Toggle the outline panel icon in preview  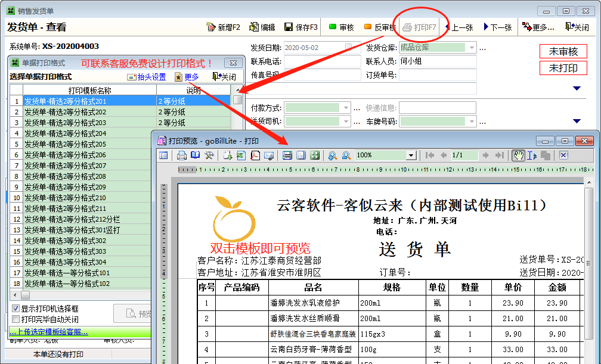[x=163, y=155]
